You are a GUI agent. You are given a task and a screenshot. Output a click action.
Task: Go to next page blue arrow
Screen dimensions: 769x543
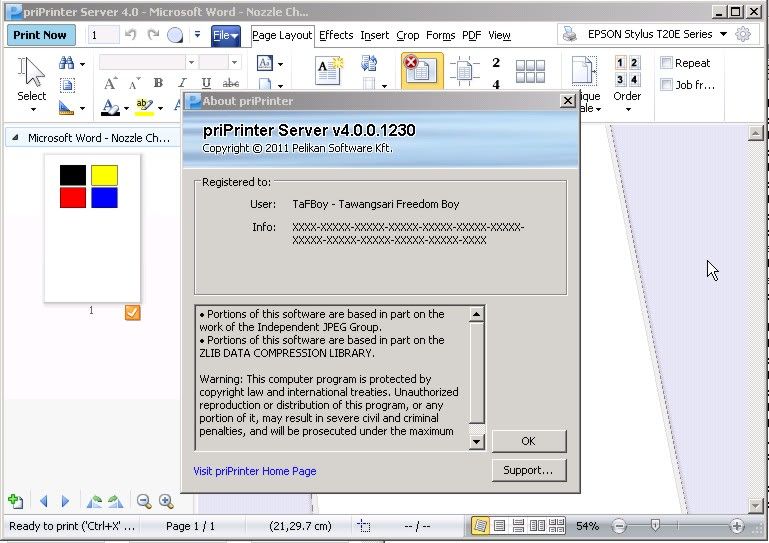coord(65,501)
